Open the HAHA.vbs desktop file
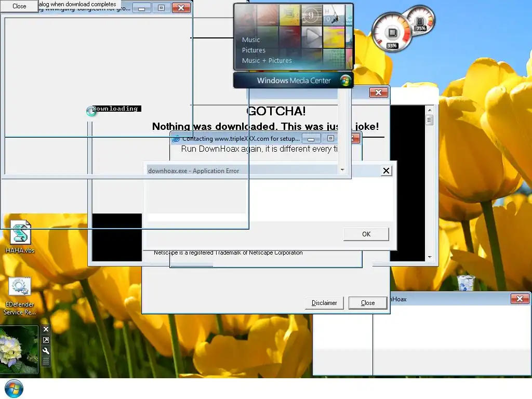532x399 pixels. pos(20,237)
